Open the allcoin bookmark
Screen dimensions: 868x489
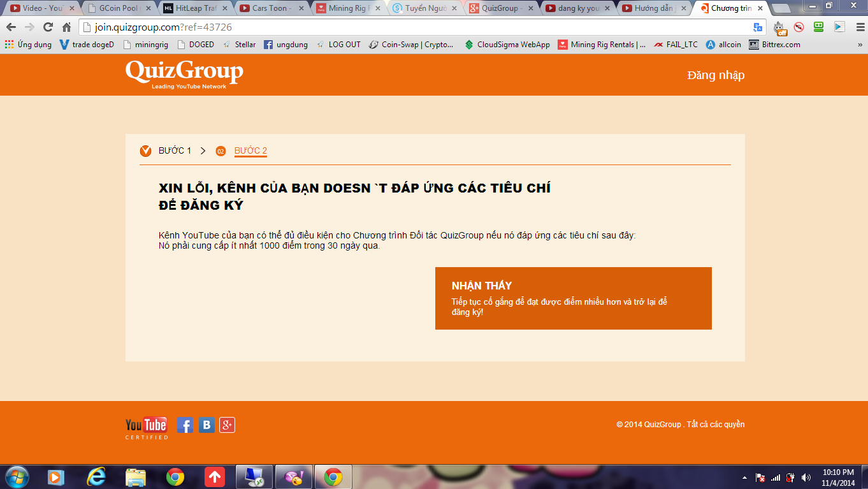pos(724,45)
